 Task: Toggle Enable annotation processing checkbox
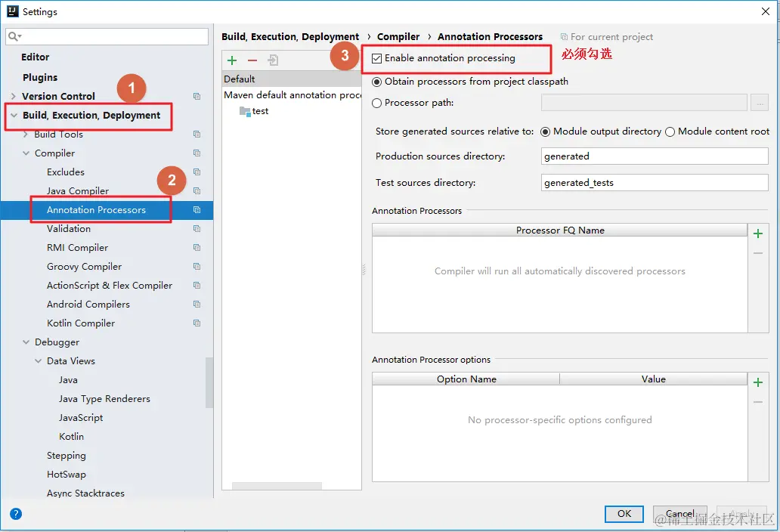pos(377,58)
